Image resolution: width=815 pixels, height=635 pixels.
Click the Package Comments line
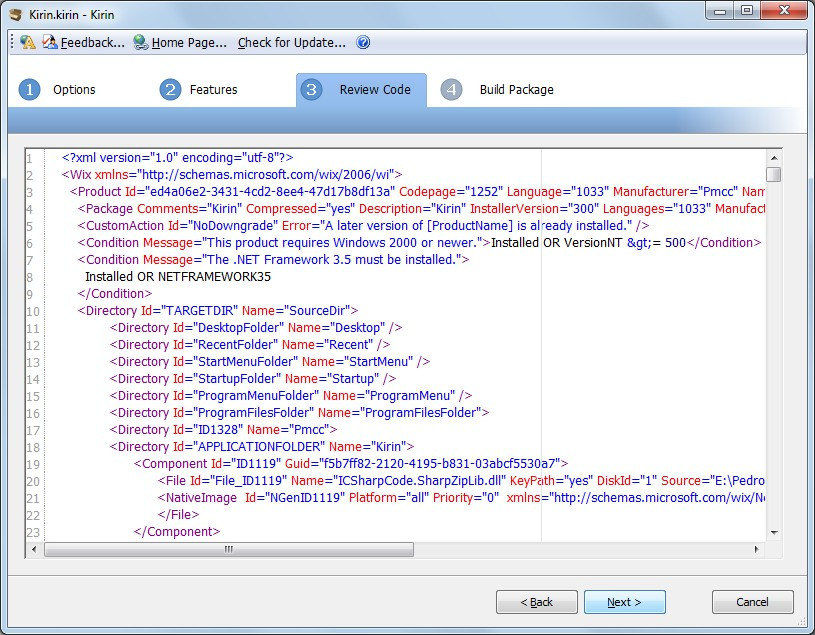tap(421, 209)
